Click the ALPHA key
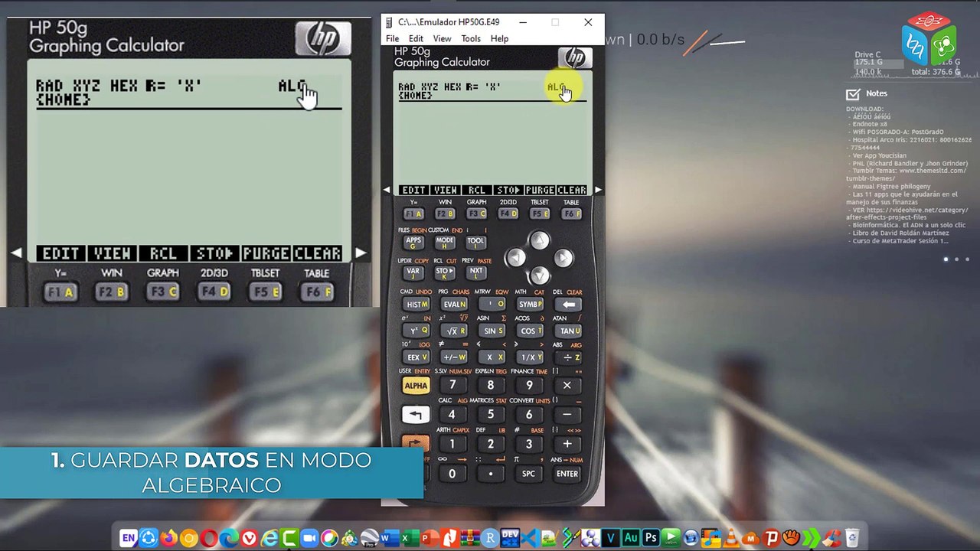The image size is (980, 551). coord(416,386)
